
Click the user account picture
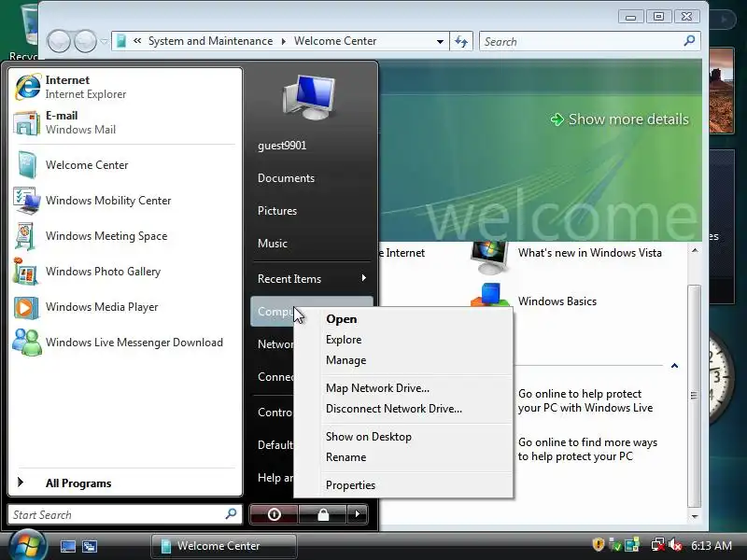point(309,97)
